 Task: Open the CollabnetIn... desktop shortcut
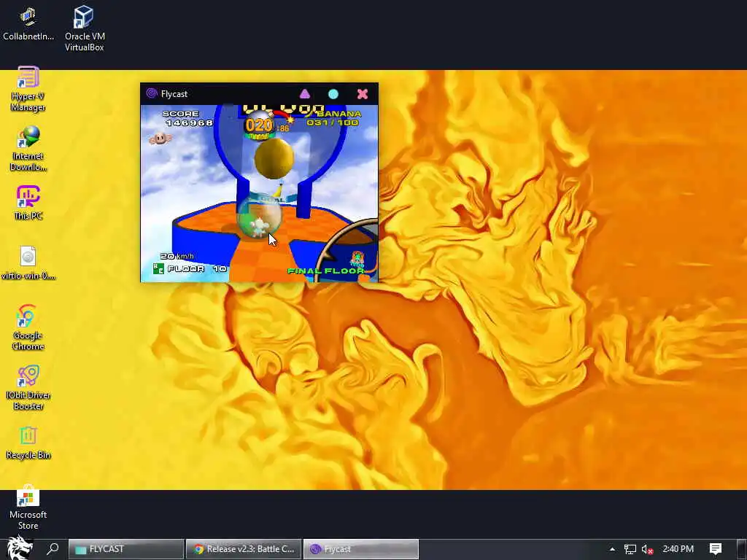click(28, 24)
